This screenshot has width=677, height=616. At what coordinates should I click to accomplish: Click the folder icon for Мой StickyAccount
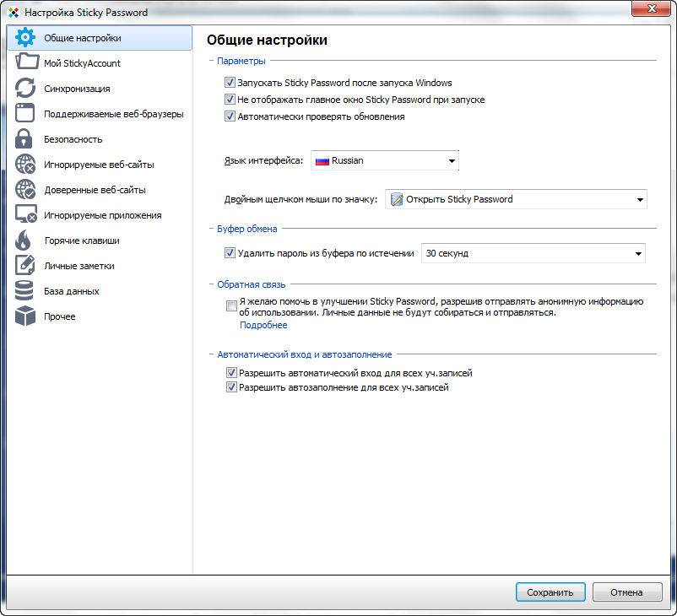27,62
